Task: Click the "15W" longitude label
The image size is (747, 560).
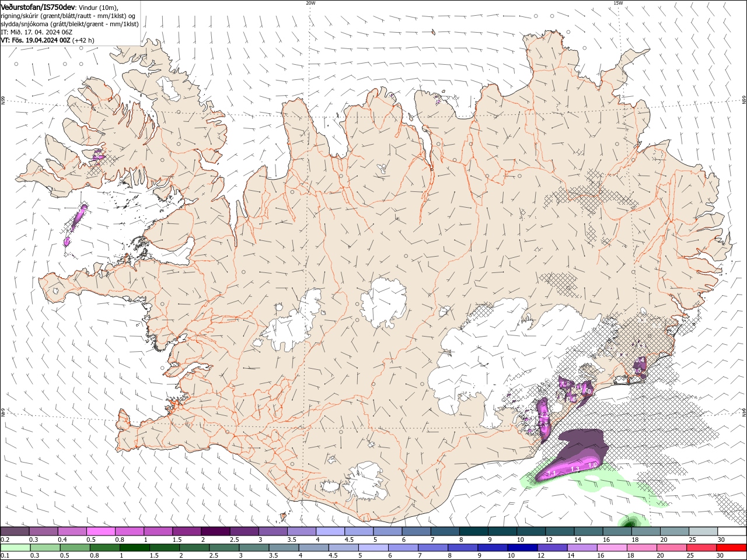Action: [618, 3]
